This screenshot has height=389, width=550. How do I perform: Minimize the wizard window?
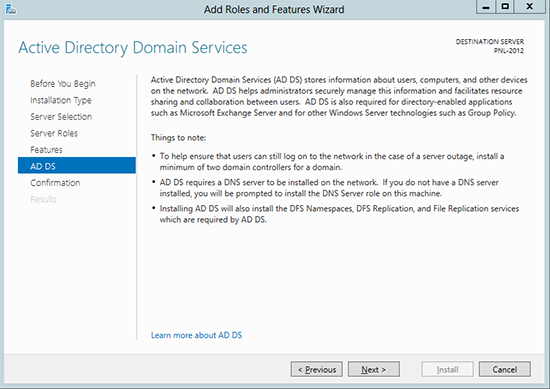pyautogui.click(x=486, y=7)
